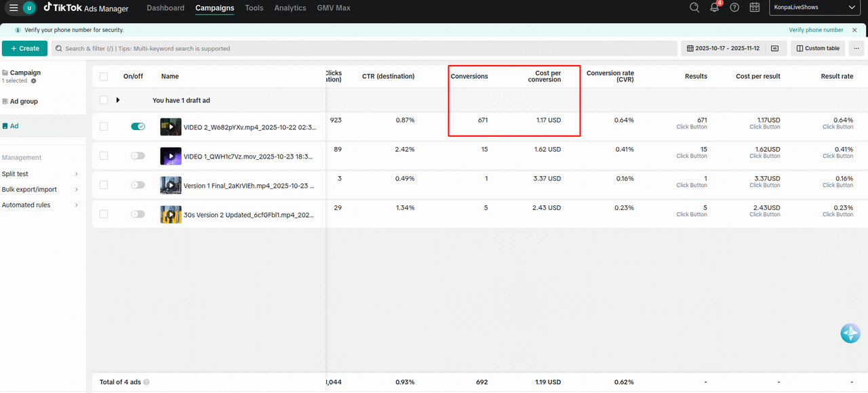This screenshot has height=393, width=868.
Task: Open the help question mark icon
Action: click(734, 7)
